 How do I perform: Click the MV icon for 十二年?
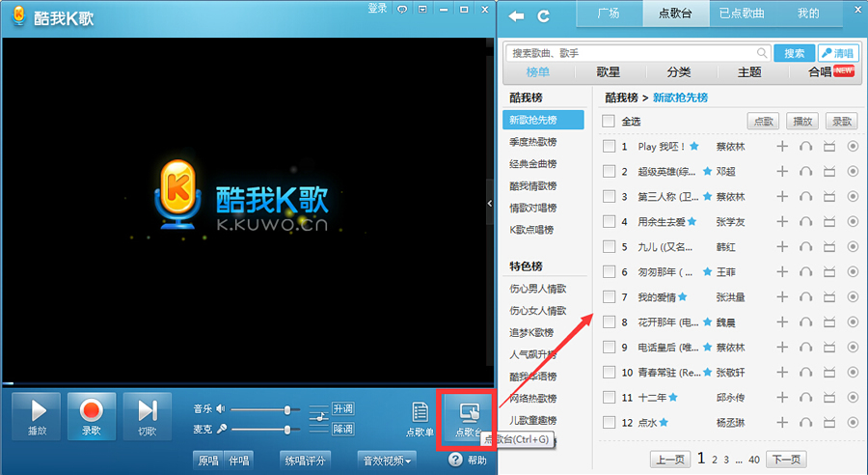828,398
